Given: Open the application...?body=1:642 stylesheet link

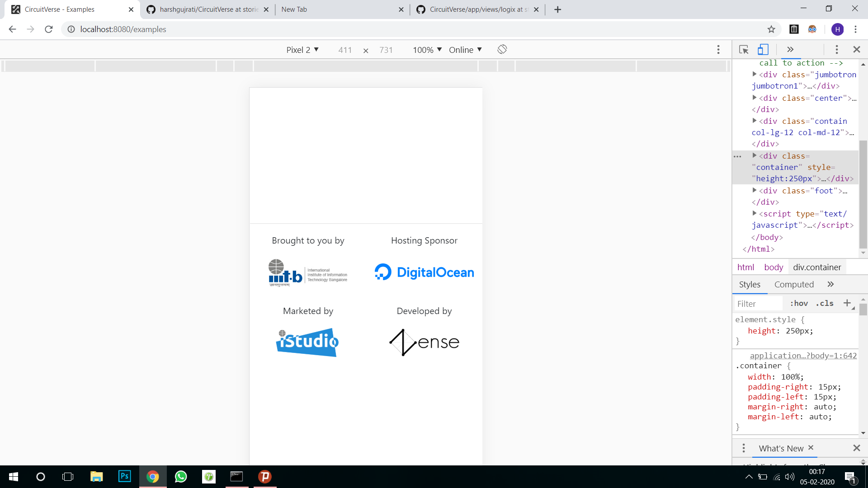Looking at the screenshot, I should click(802, 356).
